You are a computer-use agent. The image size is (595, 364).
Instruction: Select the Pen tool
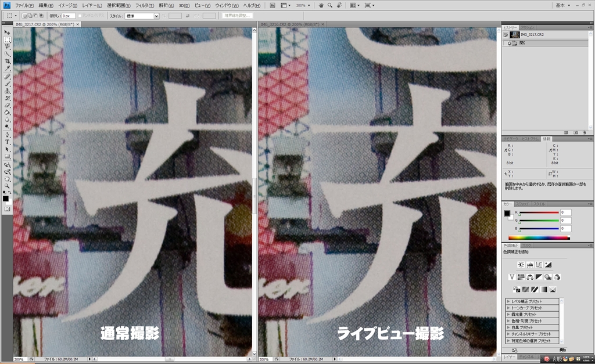coord(7,135)
